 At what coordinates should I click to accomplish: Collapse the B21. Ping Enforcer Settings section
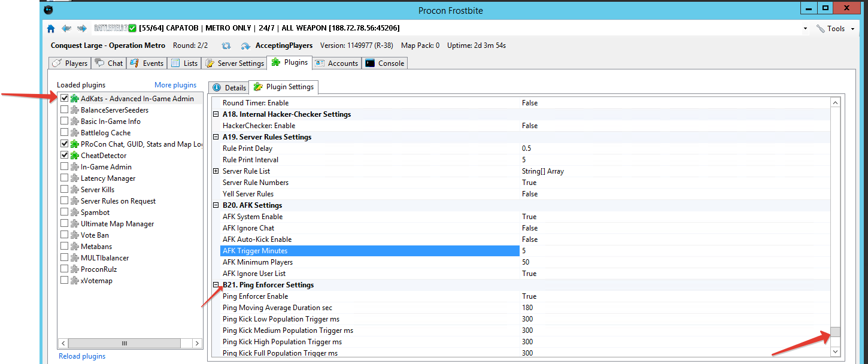(216, 285)
